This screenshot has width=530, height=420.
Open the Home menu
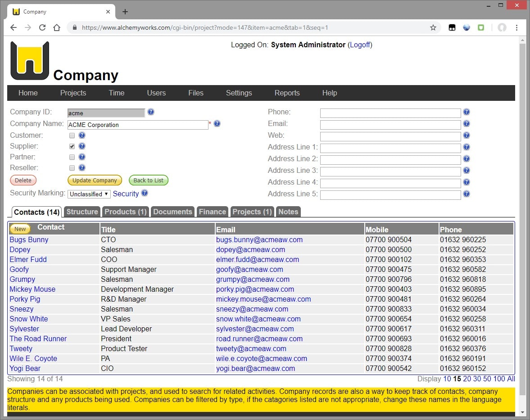click(28, 93)
